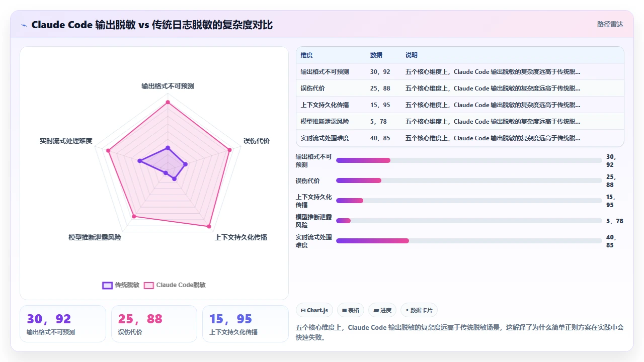Click the 数据 column header
Image resolution: width=644 pixels, height=362 pixels.
click(x=376, y=55)
